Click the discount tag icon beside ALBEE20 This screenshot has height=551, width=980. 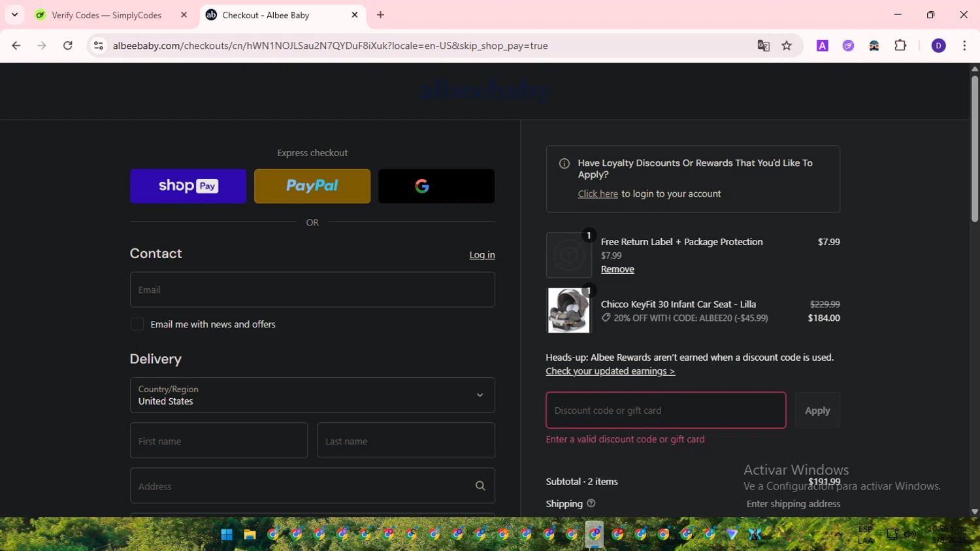[x=606, y=318]
